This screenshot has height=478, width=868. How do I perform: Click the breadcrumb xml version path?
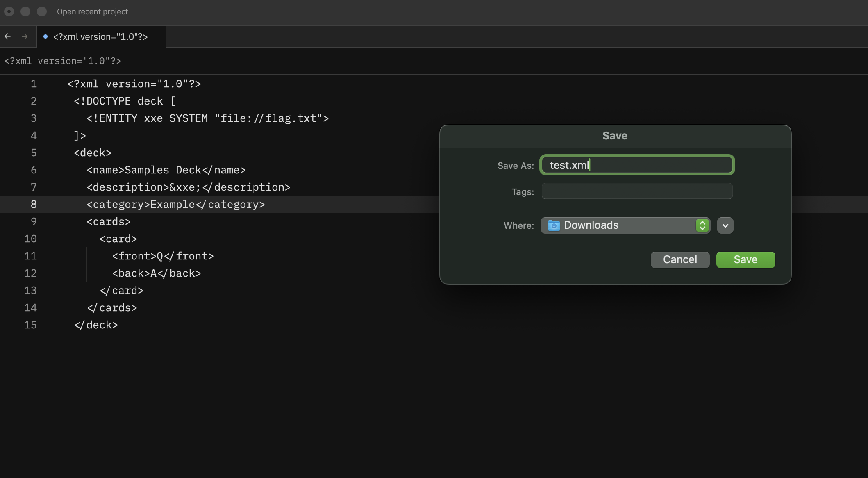63,61
